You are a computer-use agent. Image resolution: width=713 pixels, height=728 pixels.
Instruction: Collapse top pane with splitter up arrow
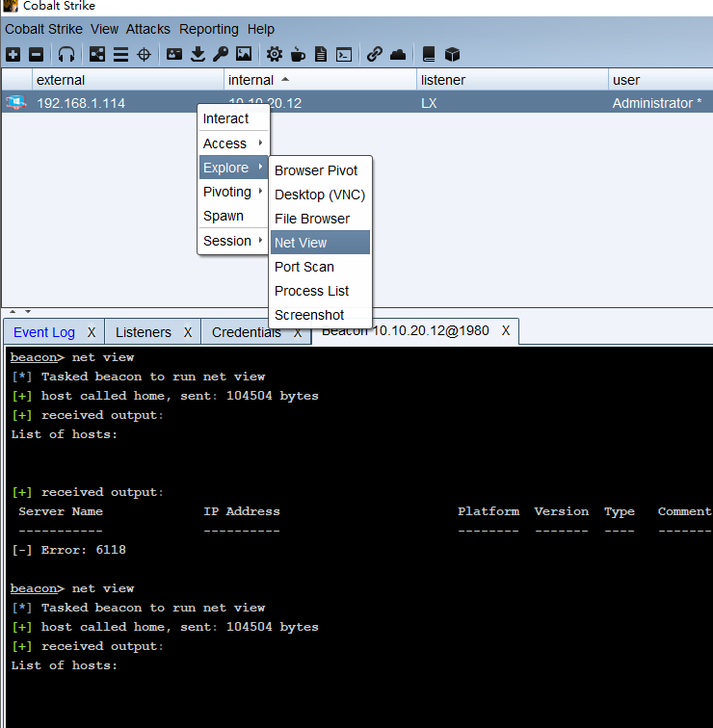pyautogui.click(x=13, y=312)
